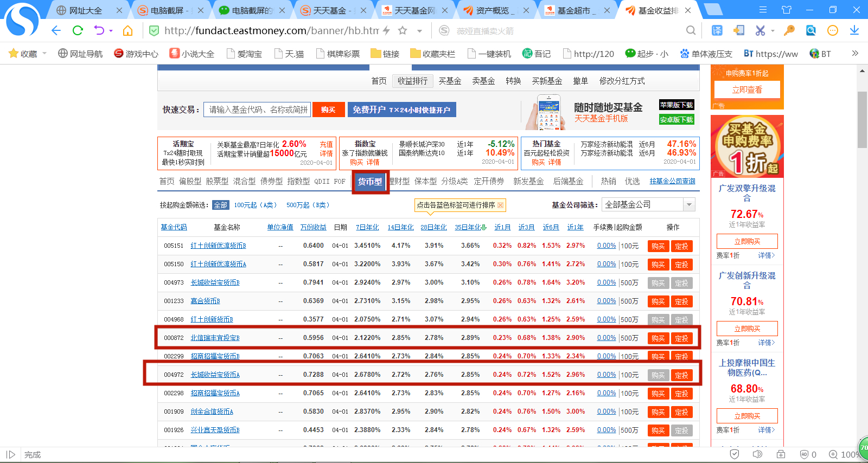
Task: Click the orange 购买 button beside quick trade input
Action: [x=328, y=110]
